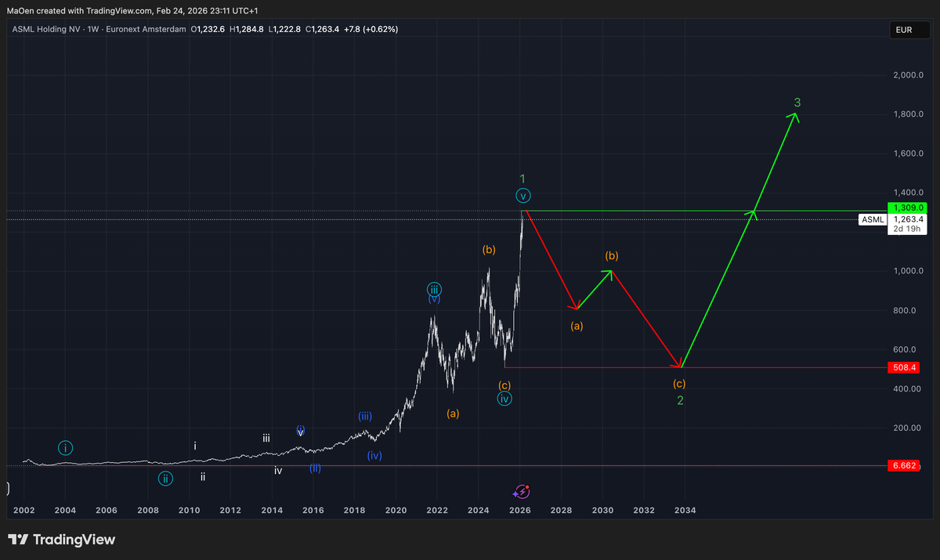Open the 1W interval selector in the title bar
This screenshot has width=940, height=560.
92,28
